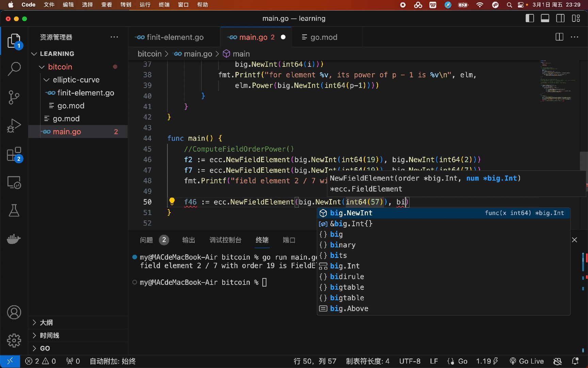Open the Testing flask view
Viewport: 588px width, 368px height.
[14, 211]
